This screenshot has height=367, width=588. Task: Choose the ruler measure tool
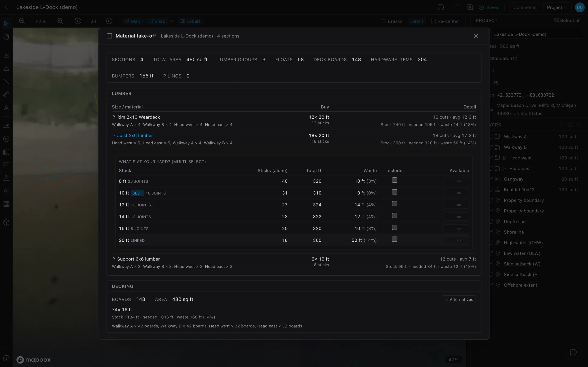(x=7, y=94)
